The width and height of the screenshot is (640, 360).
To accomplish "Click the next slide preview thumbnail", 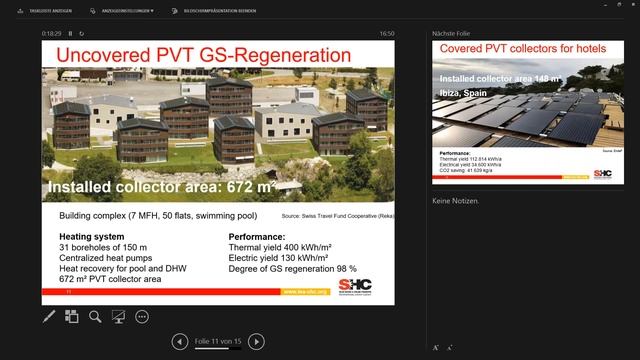I will (528, 112).
